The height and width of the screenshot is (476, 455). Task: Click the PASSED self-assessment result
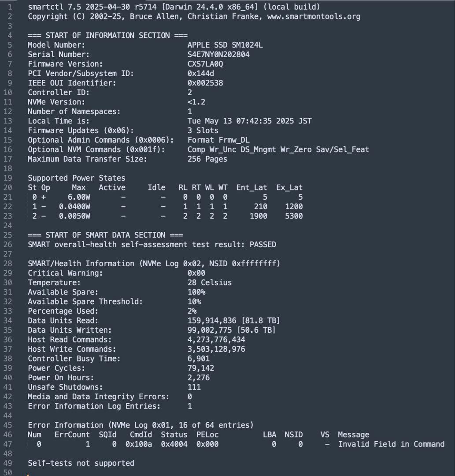263,244
